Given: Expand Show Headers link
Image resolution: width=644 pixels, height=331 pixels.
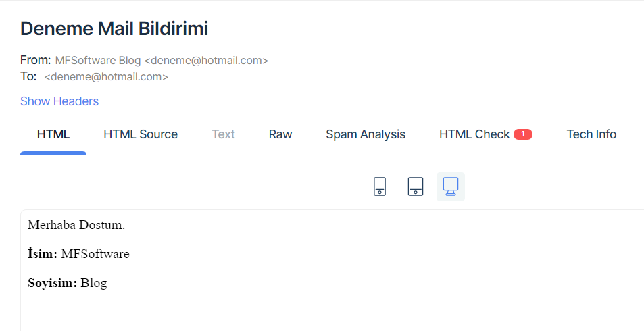Looking at the screenshot, I should [59, 101].
